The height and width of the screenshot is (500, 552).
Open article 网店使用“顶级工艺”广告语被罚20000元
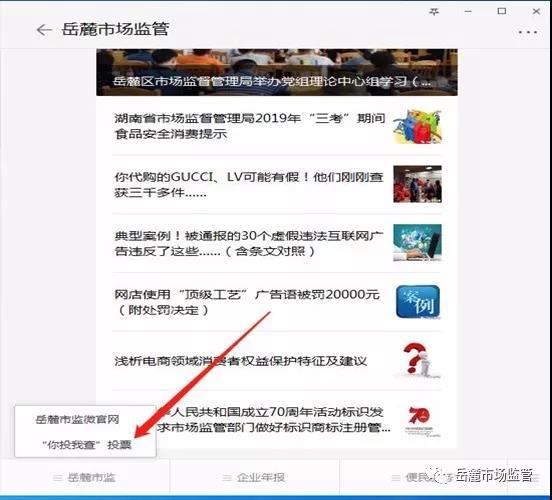pyautogui.click(x=277, y=302)
